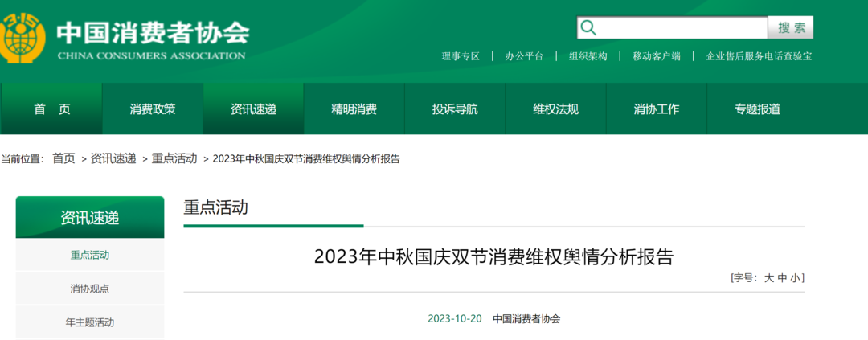Screen dimensions: 868x340
Task: Switch to 资讯速递 navigation tab
Action: (253, 109)
